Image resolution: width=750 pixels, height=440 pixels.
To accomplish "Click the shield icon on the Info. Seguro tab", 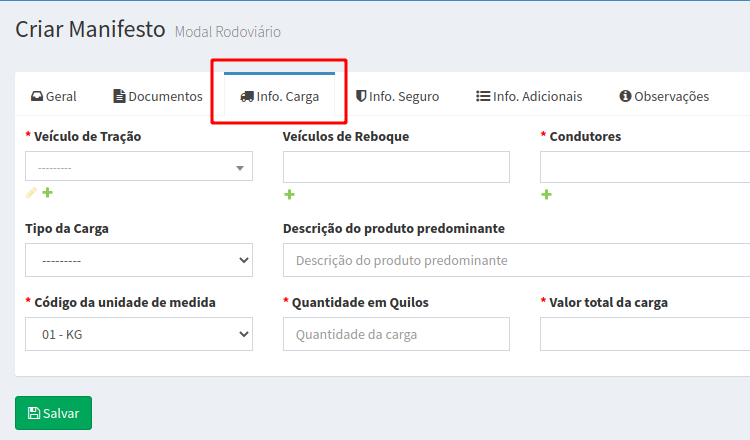I will coord(361,96).
